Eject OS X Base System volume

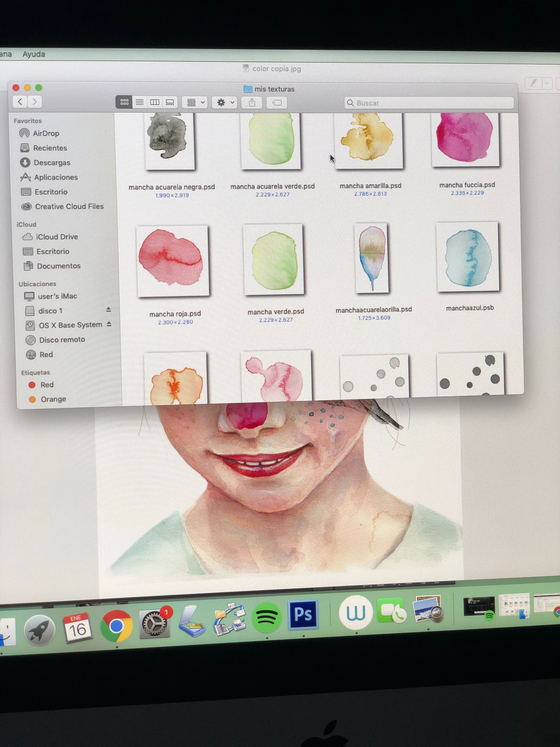tap(109, 324)
